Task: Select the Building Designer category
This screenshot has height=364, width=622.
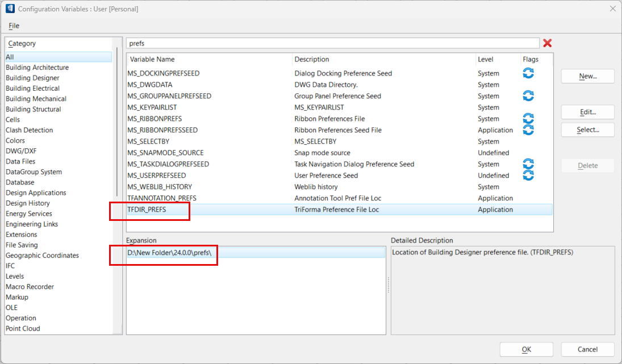Action: coord(32,78)
